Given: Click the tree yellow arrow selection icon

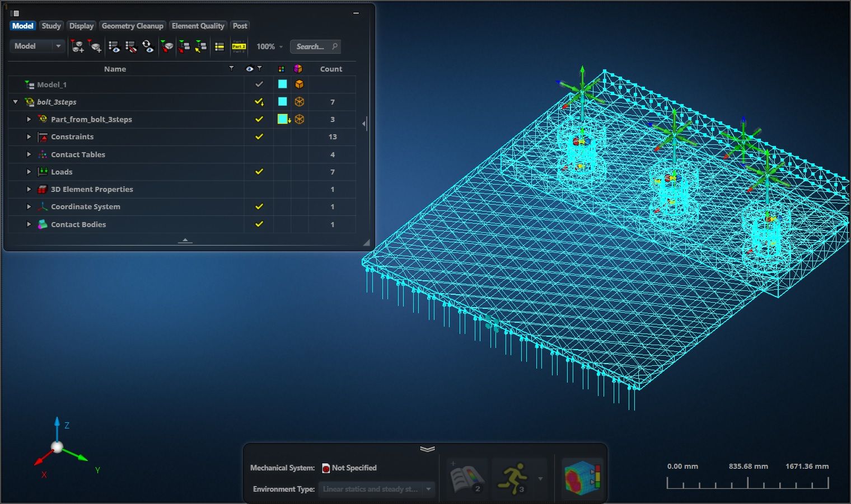Looking at the screenshot, I should 200,46.
